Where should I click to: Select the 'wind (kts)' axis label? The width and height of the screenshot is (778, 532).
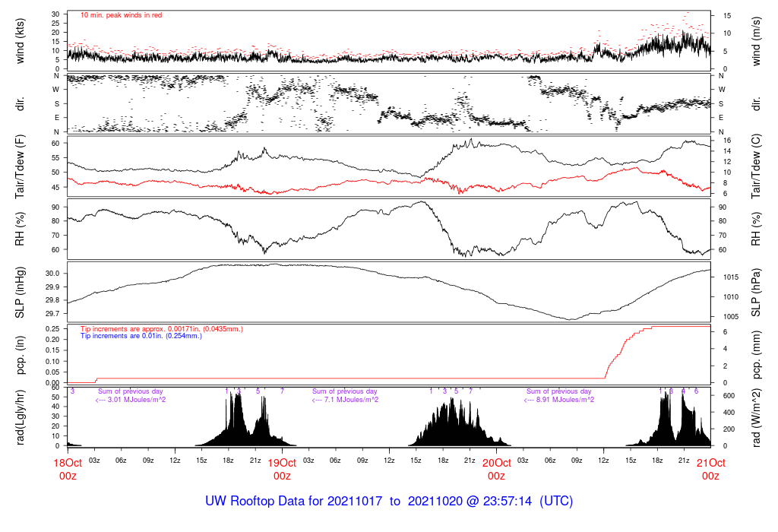(x=20, y=41)
